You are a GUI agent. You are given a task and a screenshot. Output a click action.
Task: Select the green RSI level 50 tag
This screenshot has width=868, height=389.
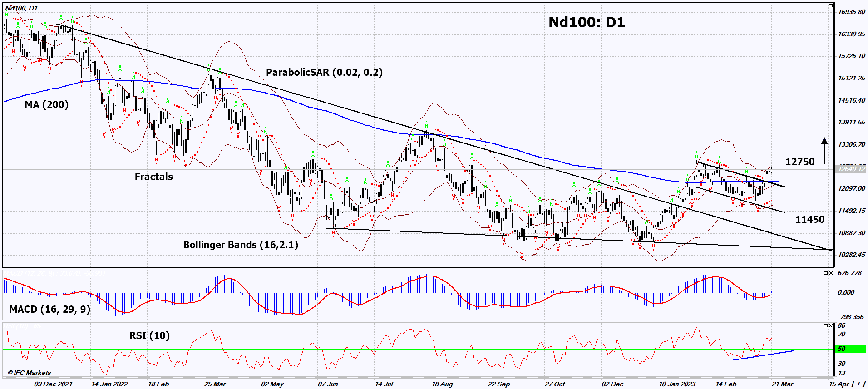[851, 349]
